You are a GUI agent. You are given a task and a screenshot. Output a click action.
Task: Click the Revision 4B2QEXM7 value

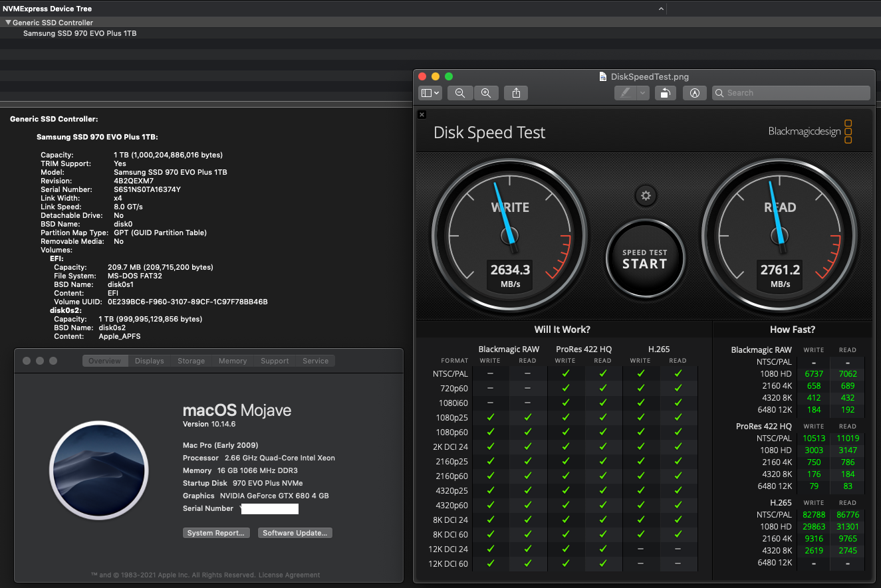tap(134, 181)
